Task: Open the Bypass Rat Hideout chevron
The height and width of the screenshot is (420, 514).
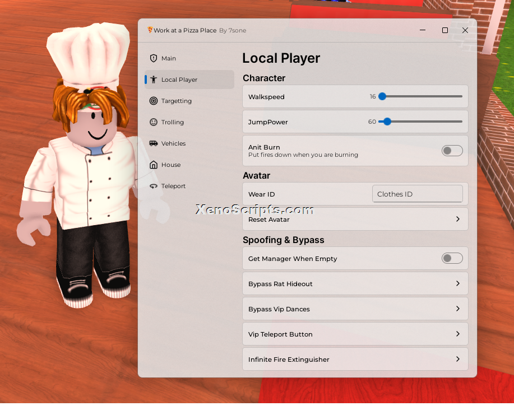Action: tap(458, 283)
